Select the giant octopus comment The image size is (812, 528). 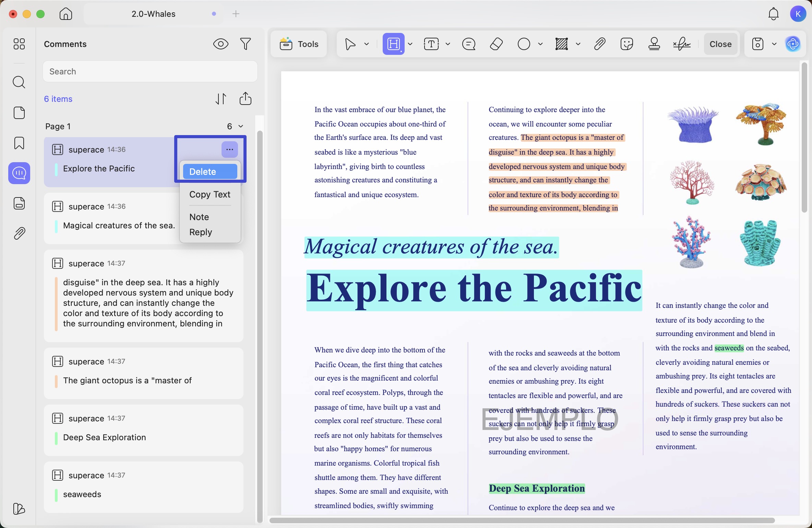pos(144,373)
